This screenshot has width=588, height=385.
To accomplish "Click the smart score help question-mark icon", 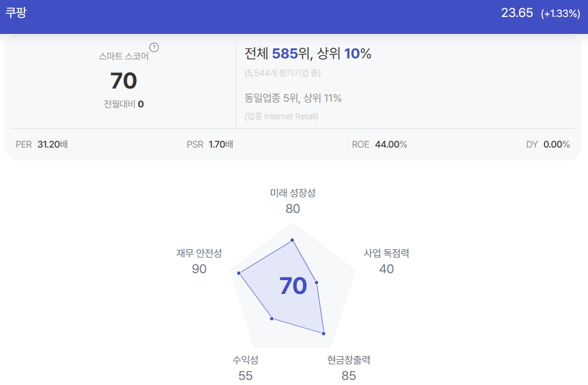I will tap(154, 48).
